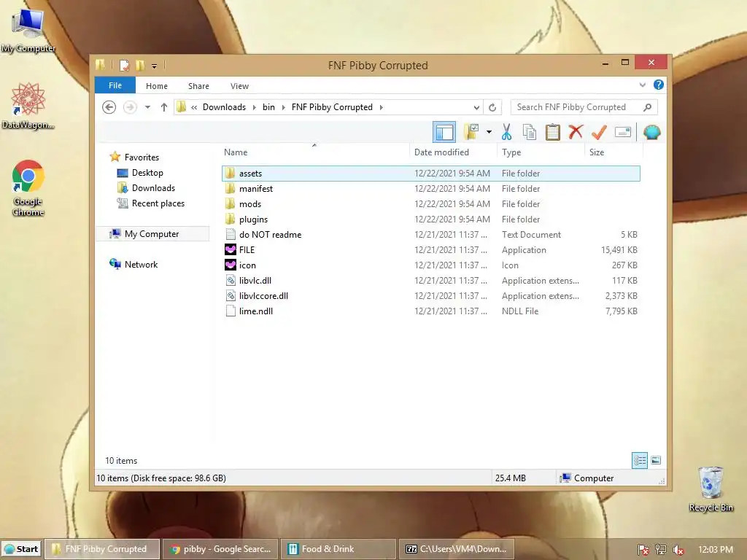Open dropdown arrow beside new folder icon
The image size is (747, 560).
click(489, 132)
